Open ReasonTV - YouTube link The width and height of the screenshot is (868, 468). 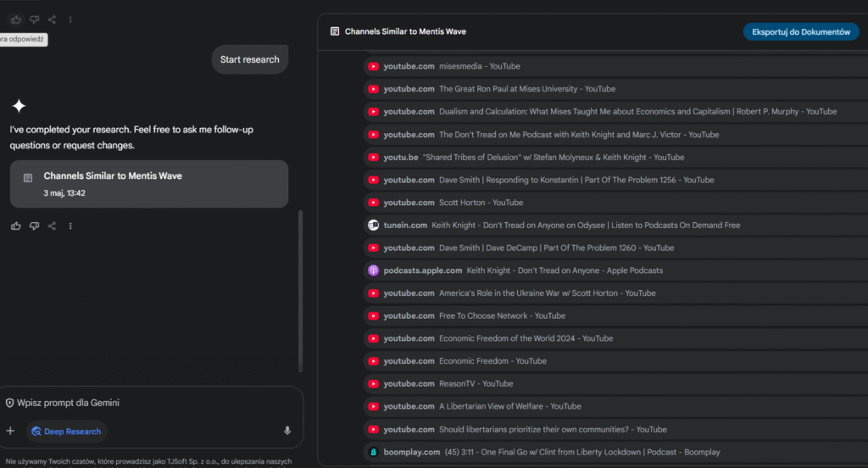coord(615,384)
